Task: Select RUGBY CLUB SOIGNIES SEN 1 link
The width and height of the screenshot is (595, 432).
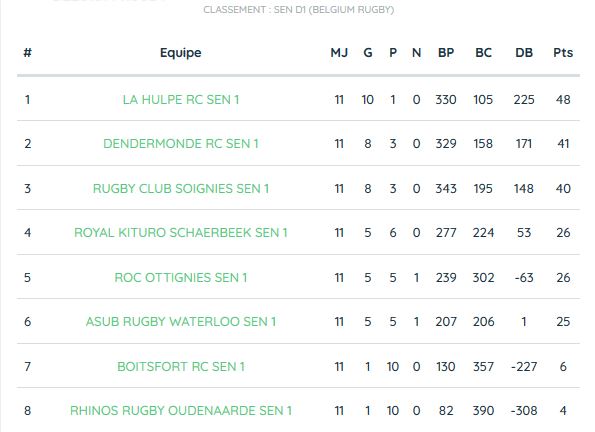Action: (181, 189)
